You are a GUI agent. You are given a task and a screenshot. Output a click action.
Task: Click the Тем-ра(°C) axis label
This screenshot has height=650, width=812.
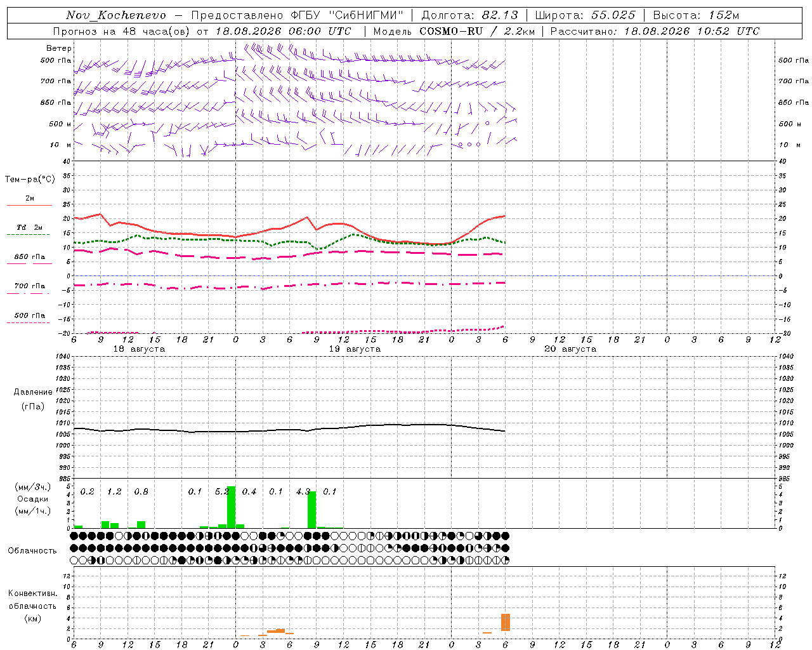pos(30,179)
